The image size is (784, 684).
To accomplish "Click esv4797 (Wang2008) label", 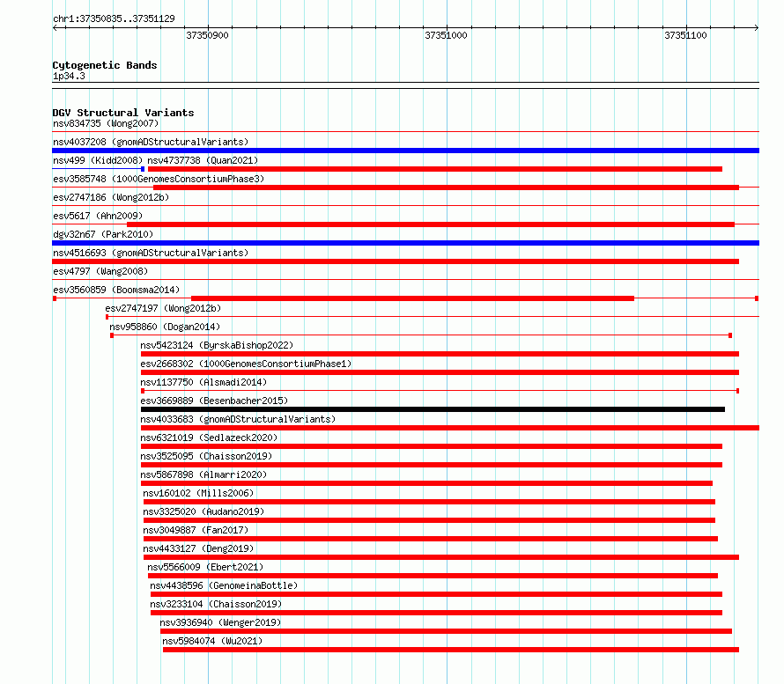I will coord(100,271).
